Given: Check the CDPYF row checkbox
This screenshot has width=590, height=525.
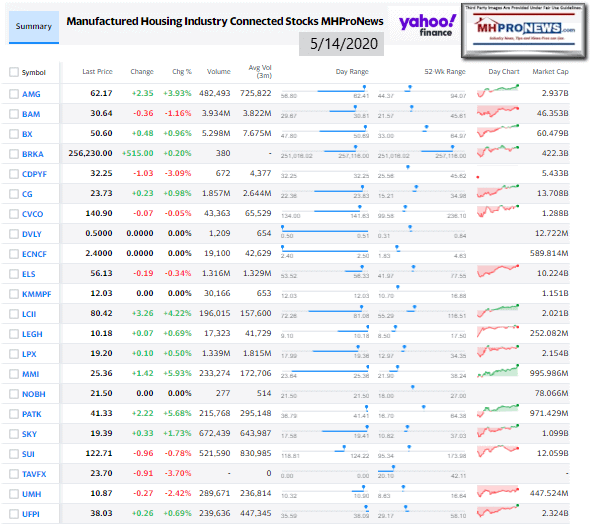Looking at the screenshot, I should pos(14,173).
